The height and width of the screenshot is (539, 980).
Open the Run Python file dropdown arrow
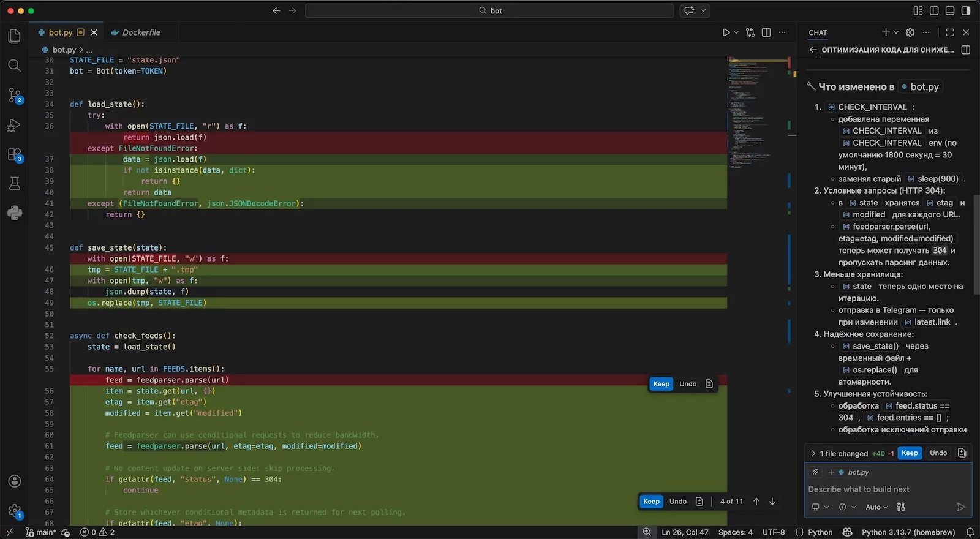tap(736, 32)
